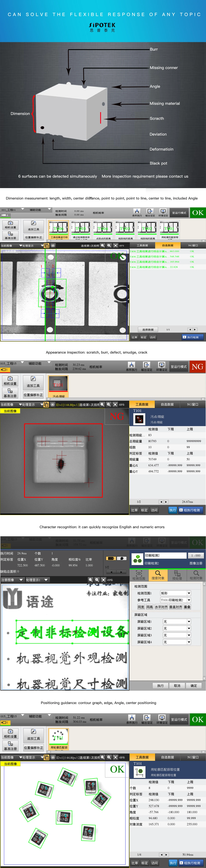The image size is (206, 868).
Task: Open 环境设定 in the dimension-measurement window
Action: click(163, 213)
